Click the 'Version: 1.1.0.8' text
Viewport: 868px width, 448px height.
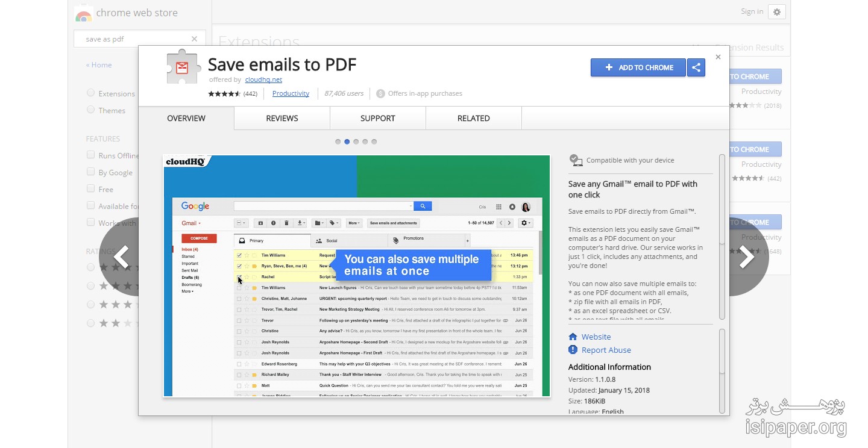592,379
